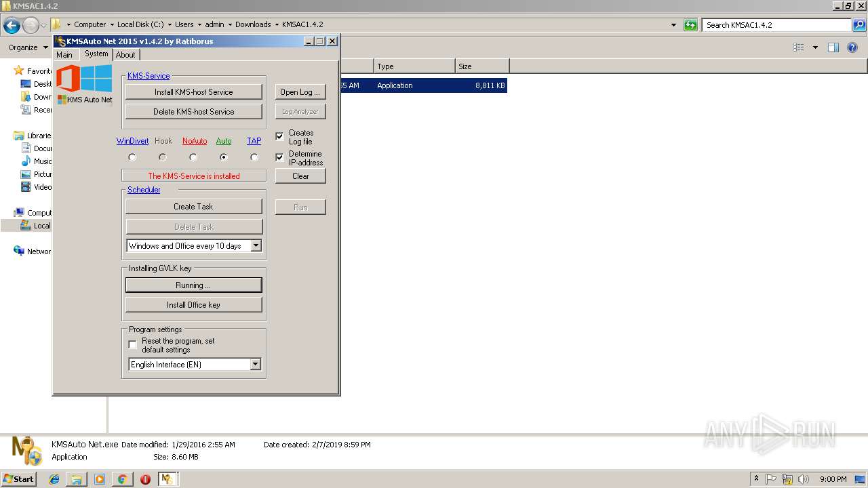Click the green Refresh button beside address bar

pyautogui.click(x=690, y=25)
